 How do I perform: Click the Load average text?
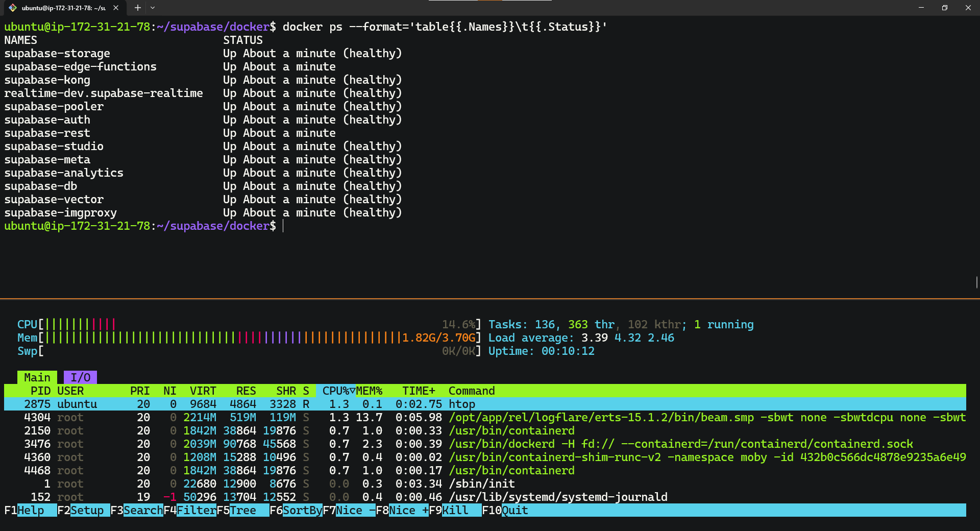[581, 337]
